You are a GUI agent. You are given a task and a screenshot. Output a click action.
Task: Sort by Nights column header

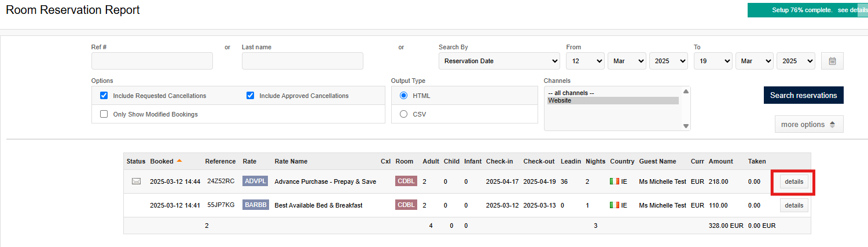tap(595, 161)
